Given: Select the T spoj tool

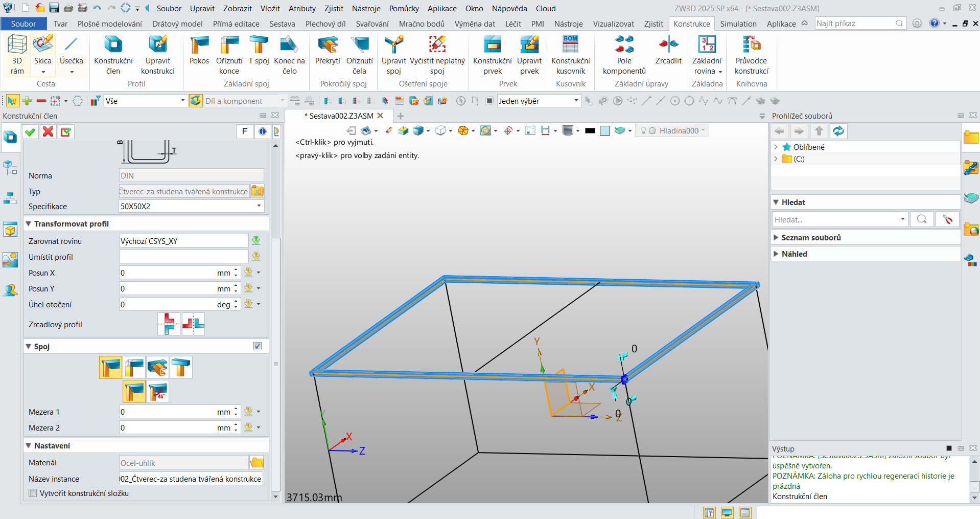Looking at the screenshot, I should click(259, 50).
